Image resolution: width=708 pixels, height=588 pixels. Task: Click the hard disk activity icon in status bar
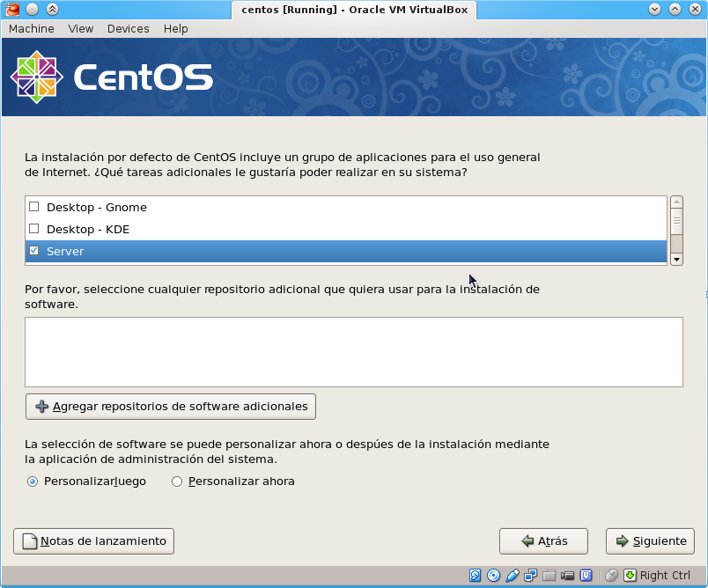(475, 576)
